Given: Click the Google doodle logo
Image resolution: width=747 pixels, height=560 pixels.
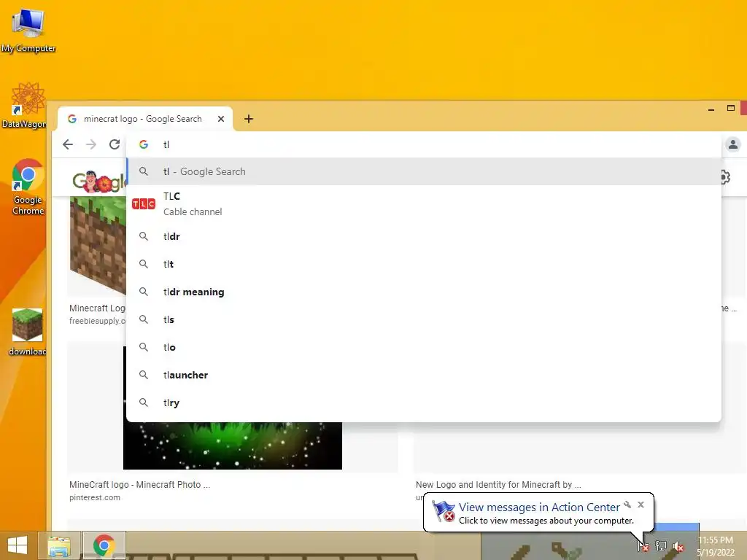Looking at the screenshot, I should point(98,181).
